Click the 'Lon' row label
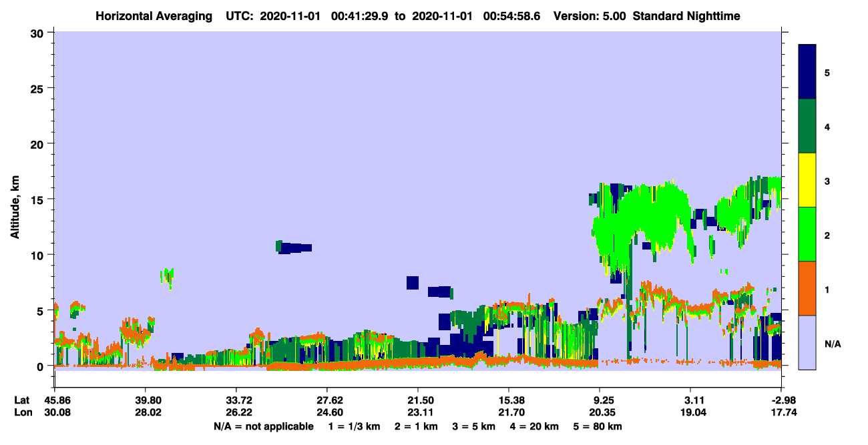The image size is (868, 445). [23, 412]
